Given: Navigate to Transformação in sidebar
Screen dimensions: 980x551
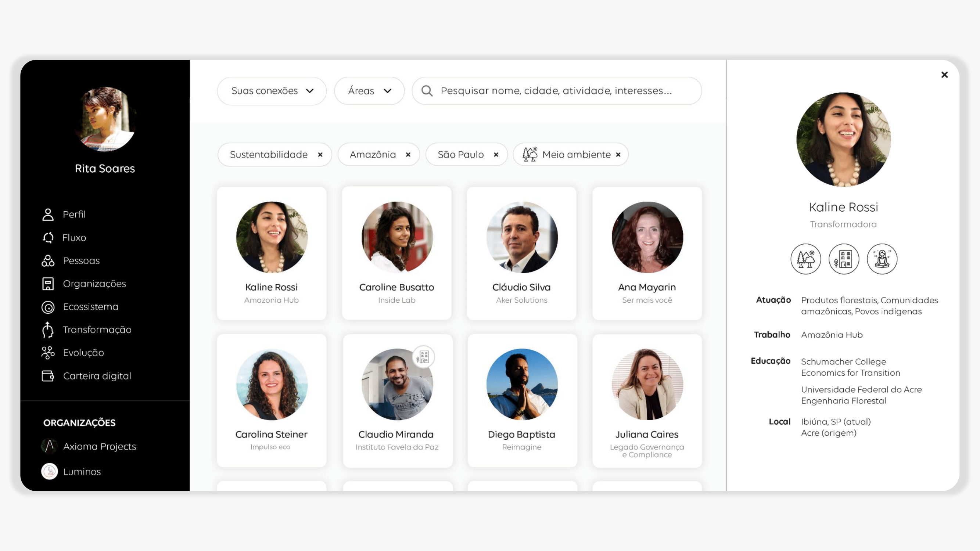Looking at the screenshot, I should pos(97,330).
